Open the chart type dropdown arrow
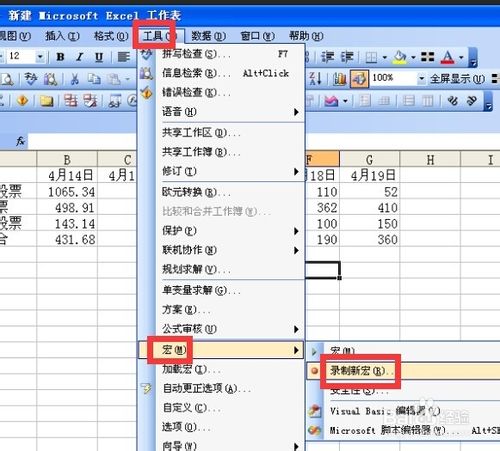500x451 pixels. tap(345, 100)
